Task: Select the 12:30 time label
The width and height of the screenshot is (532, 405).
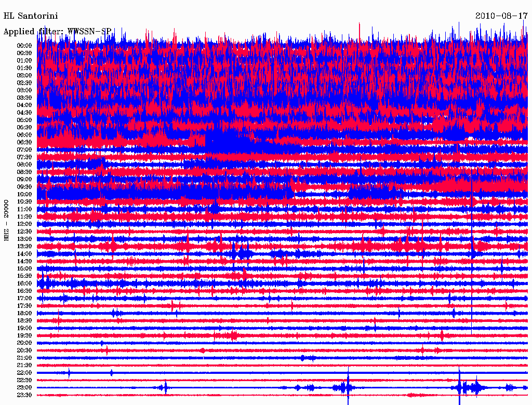Action: click(24, 232)
